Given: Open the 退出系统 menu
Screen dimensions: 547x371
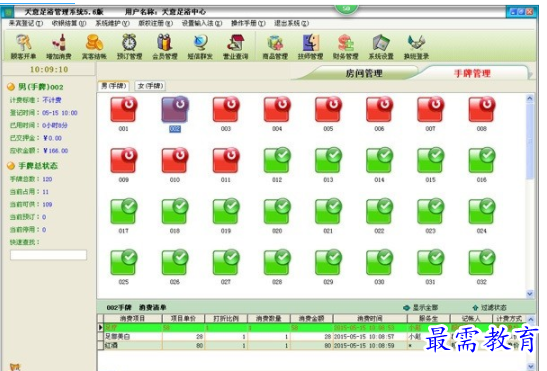Looking at the screenshot, I should (x=291, y=23).
